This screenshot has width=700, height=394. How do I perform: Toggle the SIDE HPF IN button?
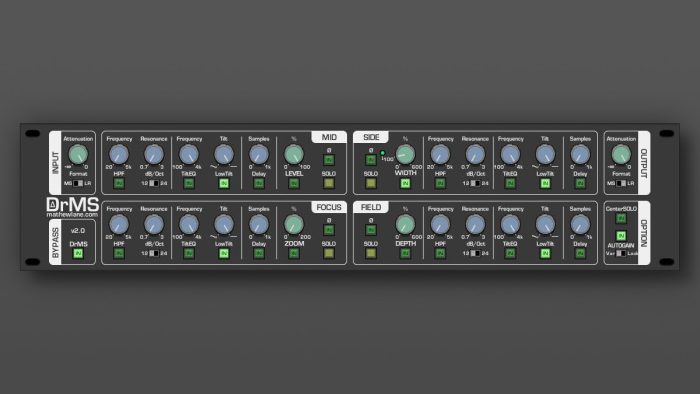440,183
